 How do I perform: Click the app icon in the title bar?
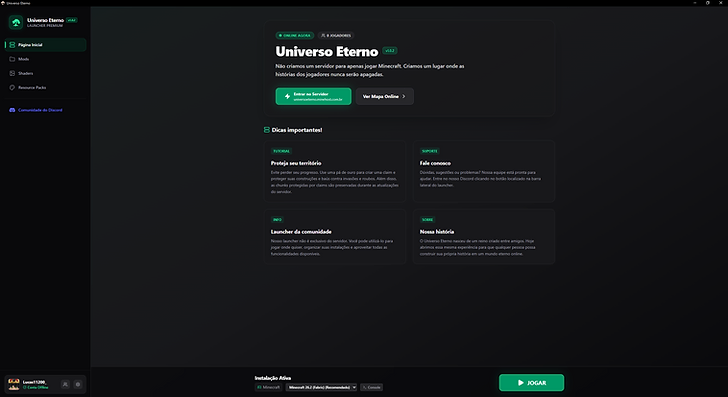(3, 3)
